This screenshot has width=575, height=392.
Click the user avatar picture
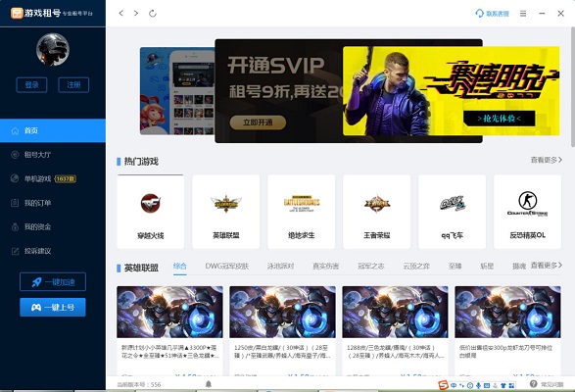tap(53, 50)
